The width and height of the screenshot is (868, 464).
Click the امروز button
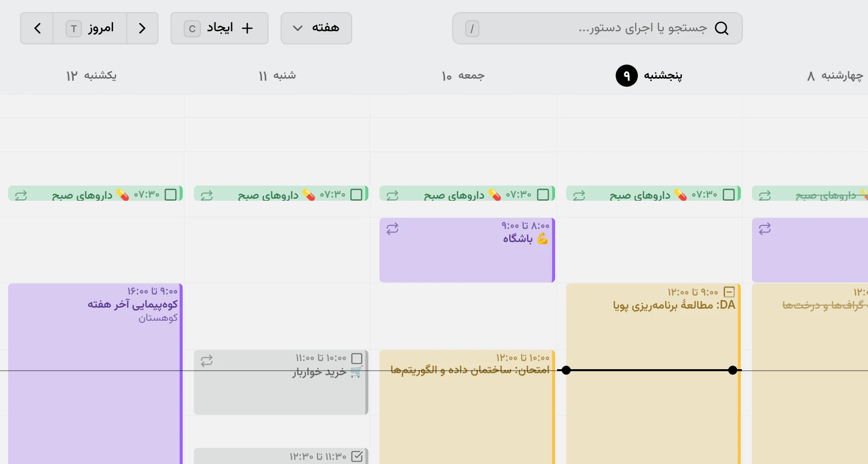pos(90,28)
